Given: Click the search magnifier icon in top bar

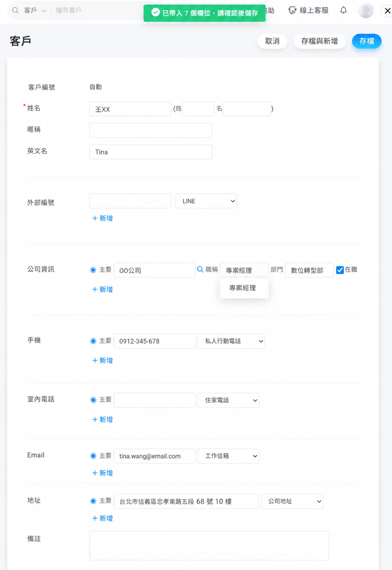Looking at the screenshot, I should (15, 11).
